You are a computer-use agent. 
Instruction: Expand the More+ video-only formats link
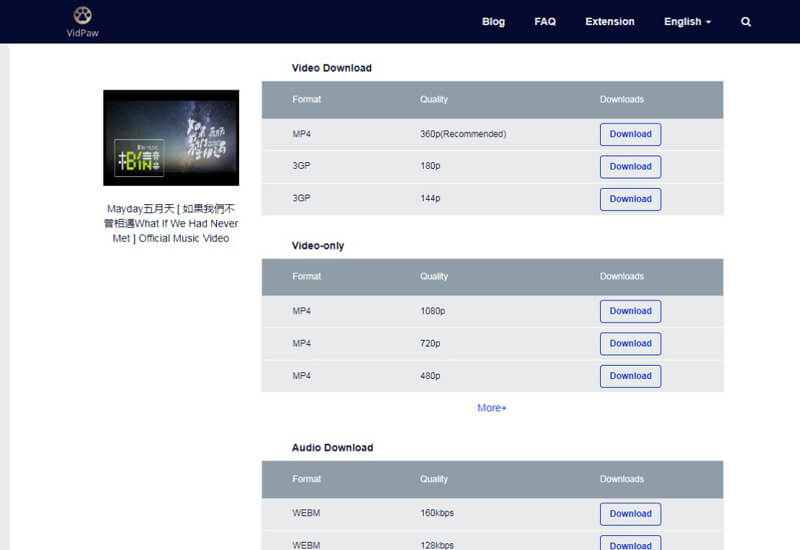click(492, 408)
